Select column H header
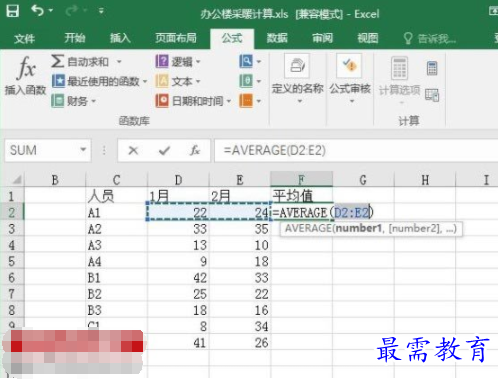Image resolution: width=498 pixels, height=381 pixels. coord(425,180)
